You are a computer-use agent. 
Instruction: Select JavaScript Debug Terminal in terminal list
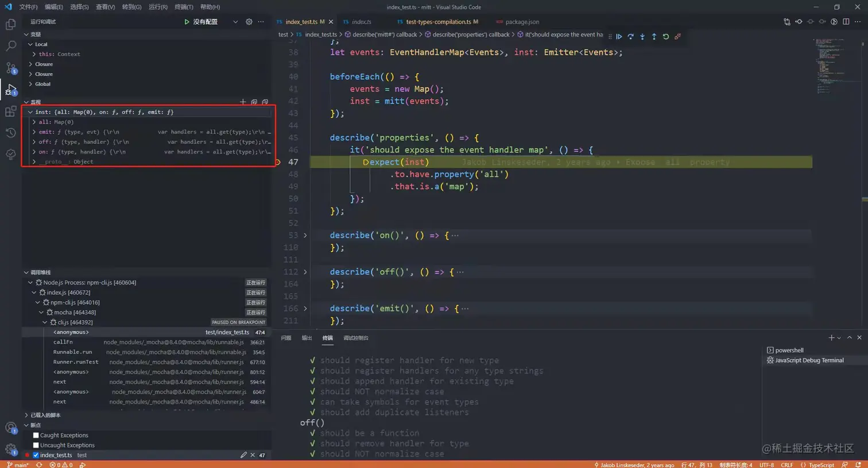point(809,360)
